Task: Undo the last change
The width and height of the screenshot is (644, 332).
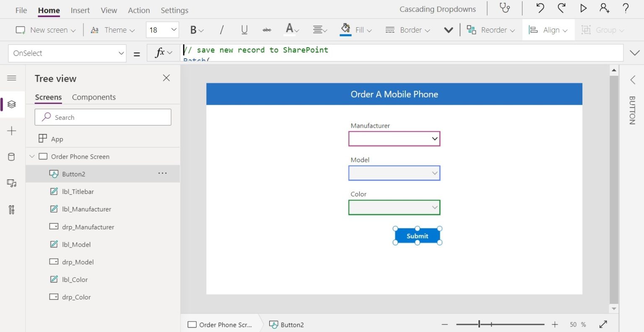Action: coord(540,8)
